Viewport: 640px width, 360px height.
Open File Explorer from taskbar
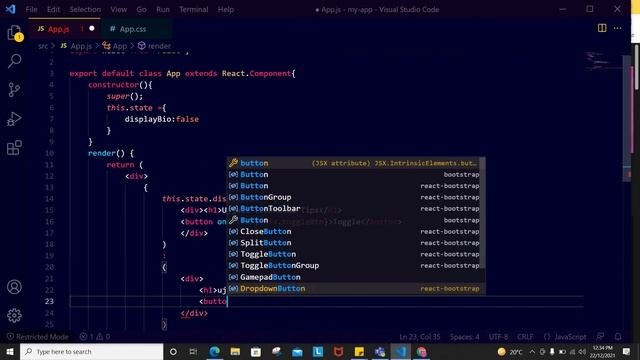(235, 351)
